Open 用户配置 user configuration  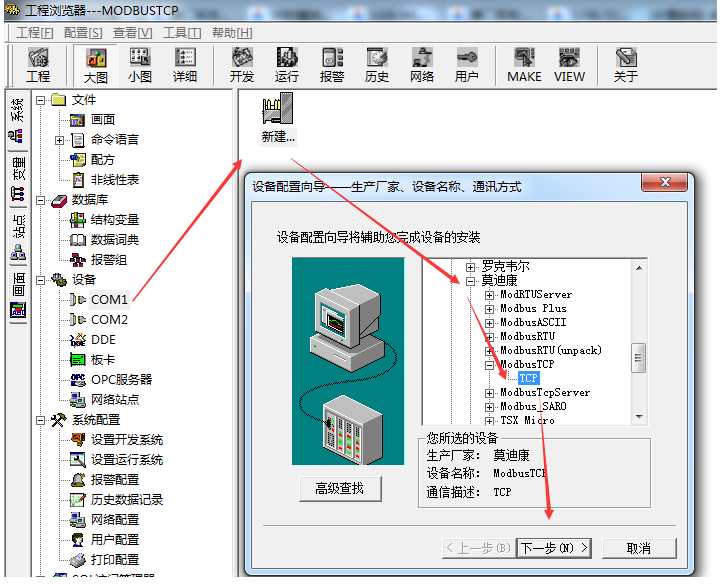[115, 540]
